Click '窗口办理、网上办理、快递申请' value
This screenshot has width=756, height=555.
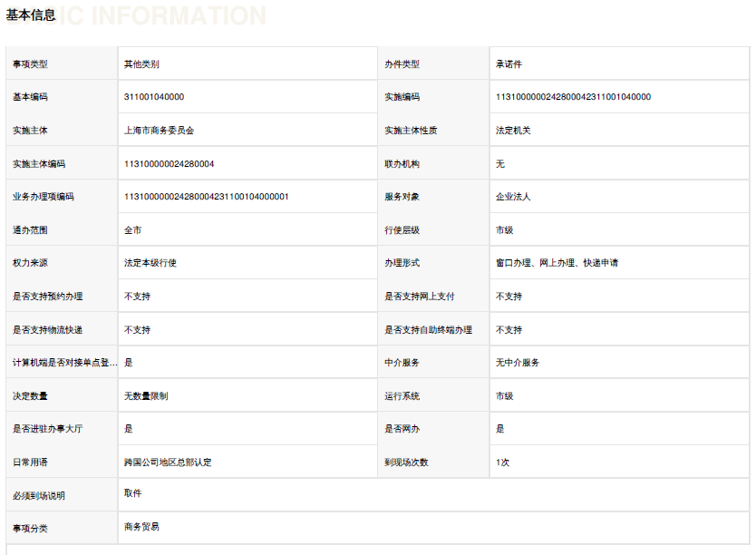557,263
